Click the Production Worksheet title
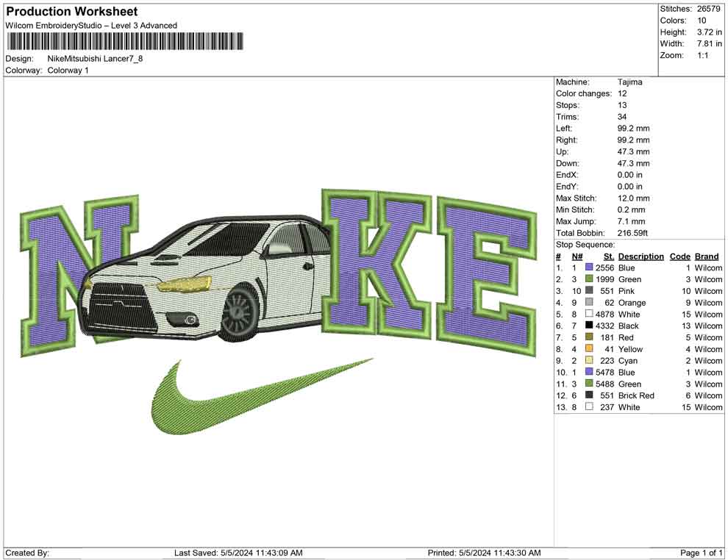728x560 pixels. pos(71,11)
